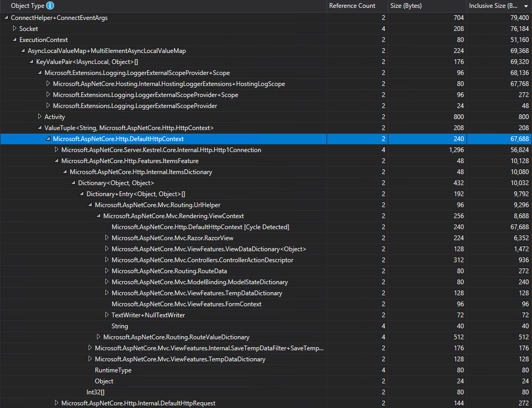Expand the Kestrel Http1Connection node

click(56, 149)
